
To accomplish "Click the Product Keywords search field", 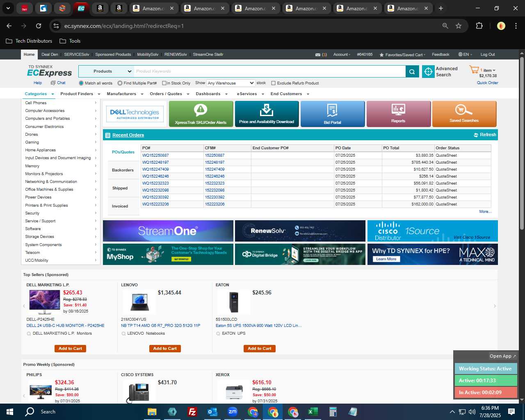I will [x=269, y=71].
